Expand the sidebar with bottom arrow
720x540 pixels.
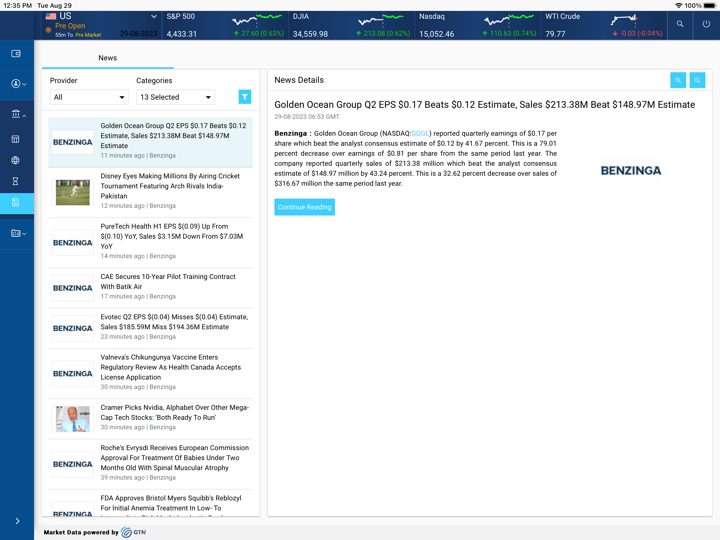tap(17, 521)
